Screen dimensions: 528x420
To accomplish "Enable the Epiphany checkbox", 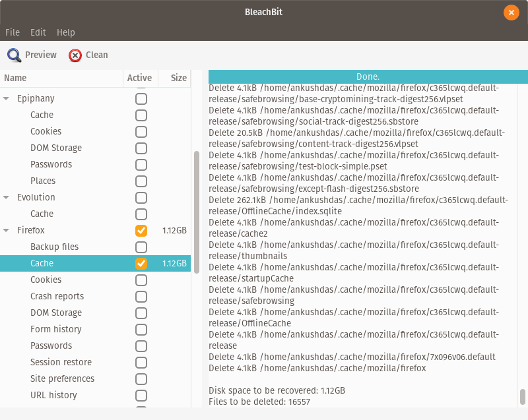I will (x=141, y=99).
